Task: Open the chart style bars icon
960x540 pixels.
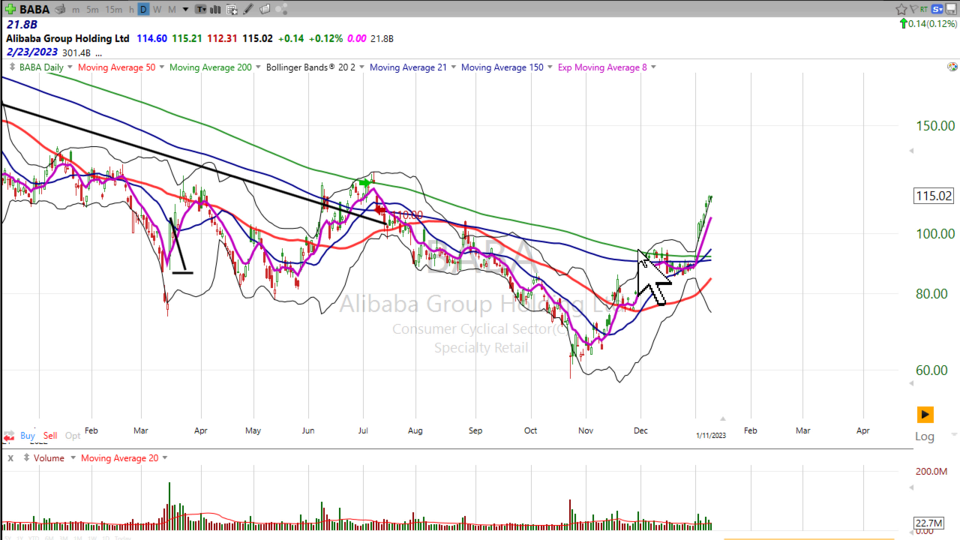Action: pos(216,9)
